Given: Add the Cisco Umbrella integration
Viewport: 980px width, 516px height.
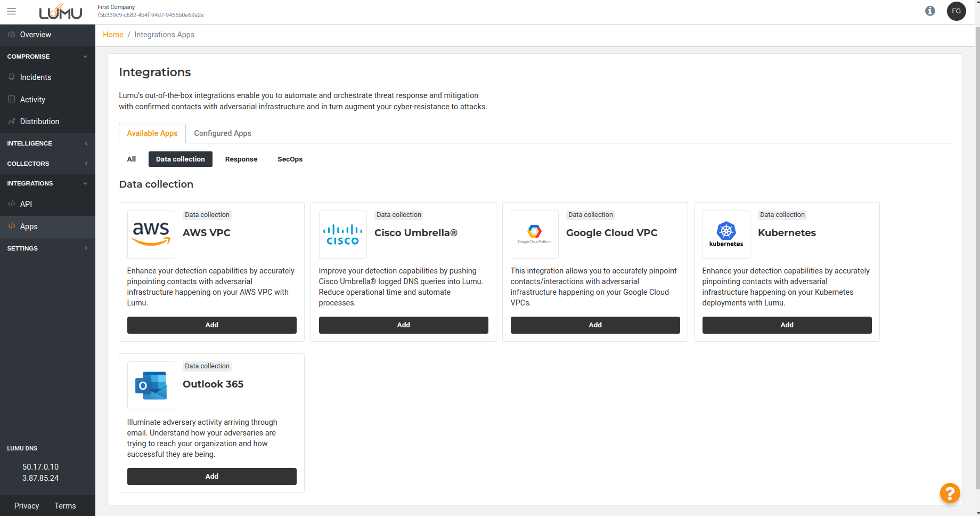Looking at the screenshot, I should coord(403,325).
